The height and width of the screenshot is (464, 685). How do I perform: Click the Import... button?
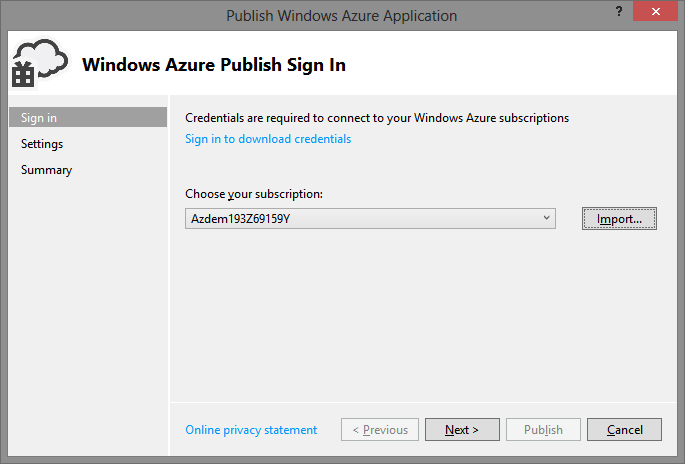pyautogui.click(x=619, y=218)
